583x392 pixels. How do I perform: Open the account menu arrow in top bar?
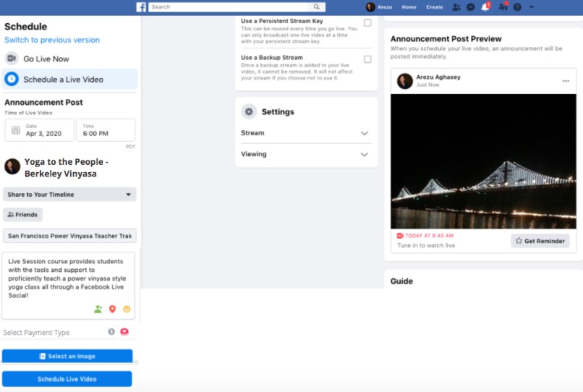click(532, 7)
